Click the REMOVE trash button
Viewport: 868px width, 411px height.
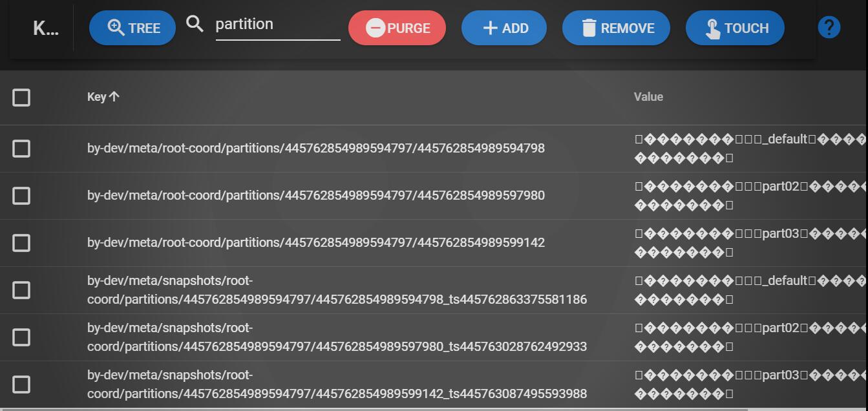tap(616, 28)
